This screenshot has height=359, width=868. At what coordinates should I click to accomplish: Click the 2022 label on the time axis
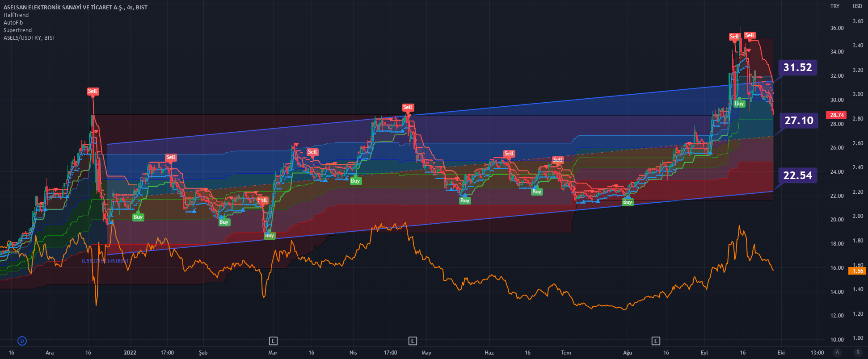130,353
